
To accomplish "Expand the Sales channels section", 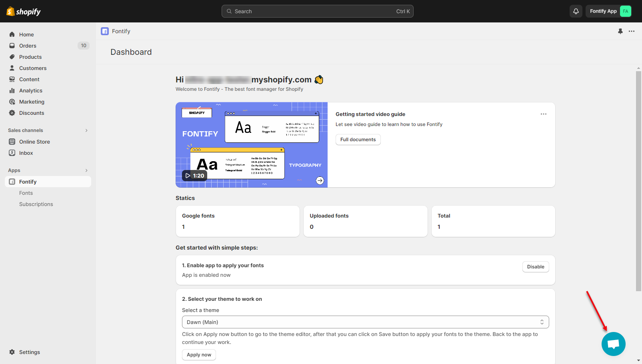I will 86,130.
